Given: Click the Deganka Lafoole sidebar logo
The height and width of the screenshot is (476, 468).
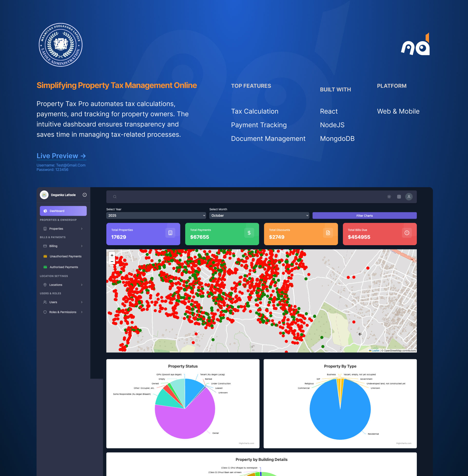Looking at the screenshot, I should point(44,195).
